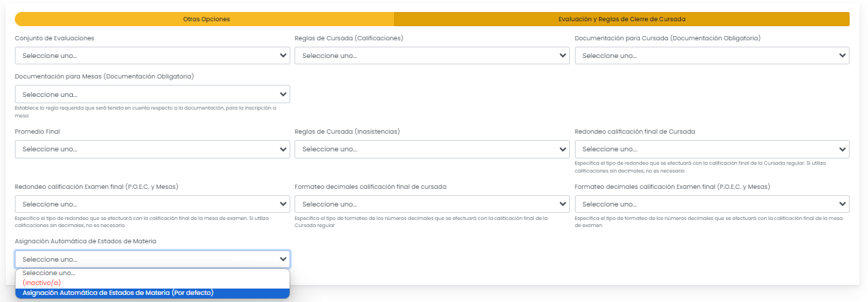The height and width of the screenshot is (302, 868).
Task: Open Documentación para Cursada dropdown
Action: (x=712, y=55)
